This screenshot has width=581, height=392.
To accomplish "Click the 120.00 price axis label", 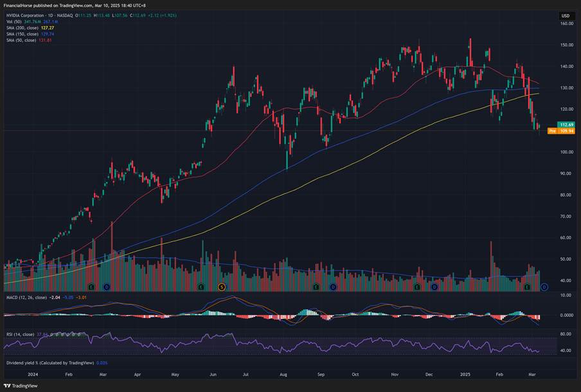I will point(567,109).
